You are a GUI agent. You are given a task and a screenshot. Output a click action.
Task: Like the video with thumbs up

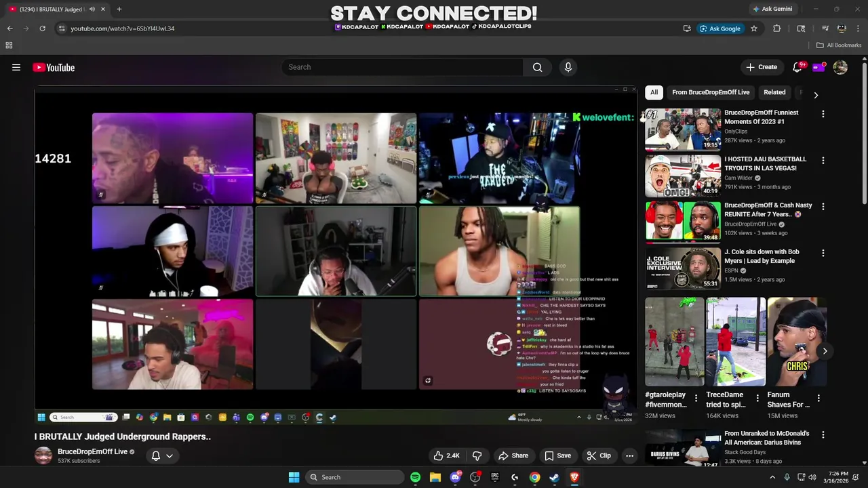[x=446, y=455]
